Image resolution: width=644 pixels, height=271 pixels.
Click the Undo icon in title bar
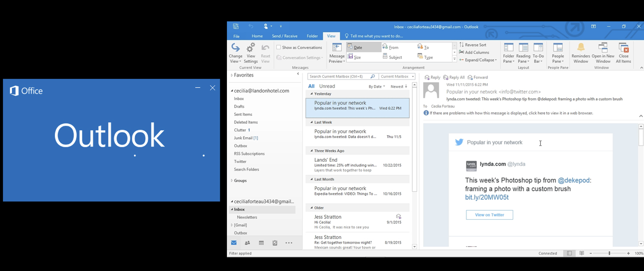click(251, 26)
